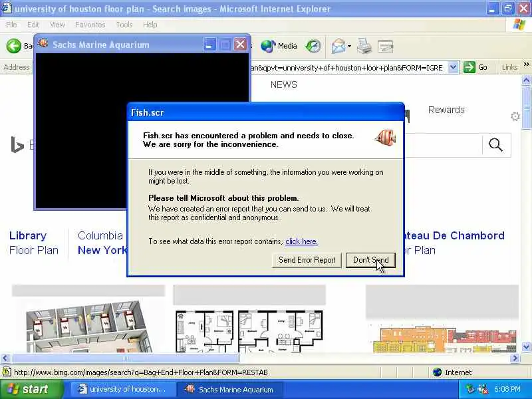Click the History clock icon in toolbar
Image resolution: width=532 pixels, height=399 pixels.
(x=313, y=46)
